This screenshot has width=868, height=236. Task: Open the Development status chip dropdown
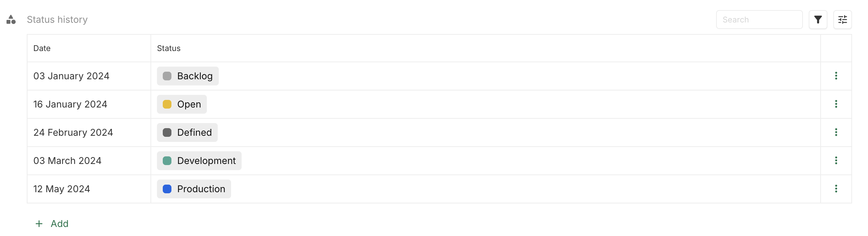click(x=199, y=160)
